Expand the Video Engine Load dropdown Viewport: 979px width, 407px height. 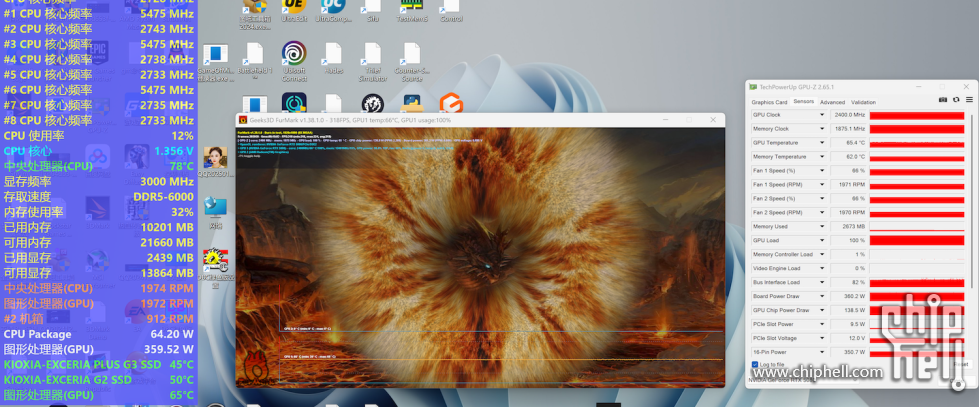(822, 268)
